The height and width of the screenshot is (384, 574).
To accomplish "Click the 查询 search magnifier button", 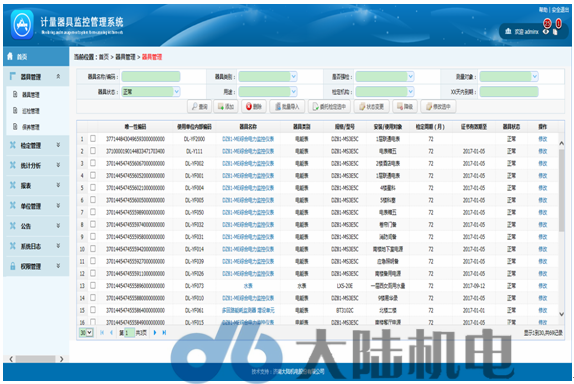I will click(200, 107).
